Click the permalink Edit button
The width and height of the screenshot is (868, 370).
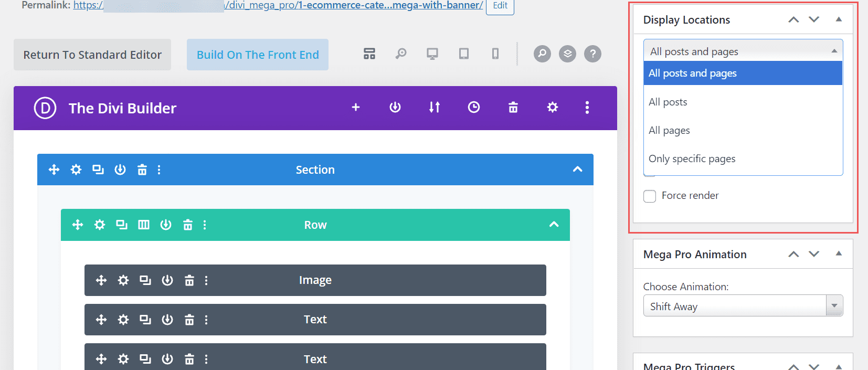(x=500, y=6)
